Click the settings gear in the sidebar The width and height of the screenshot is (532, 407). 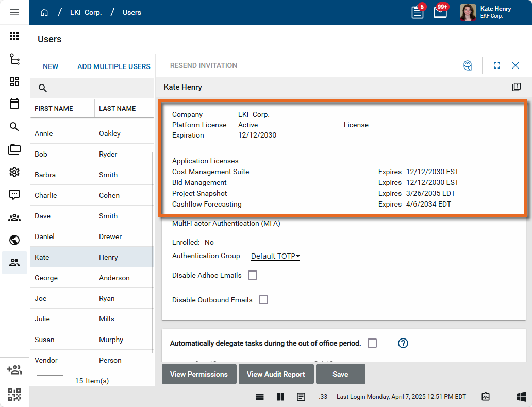click(14, 172)
